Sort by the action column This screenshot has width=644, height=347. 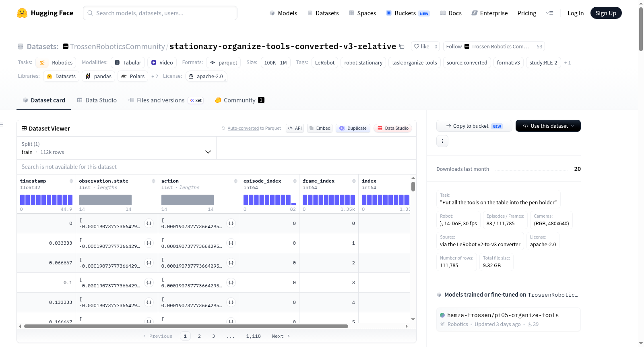pos(235,181)
